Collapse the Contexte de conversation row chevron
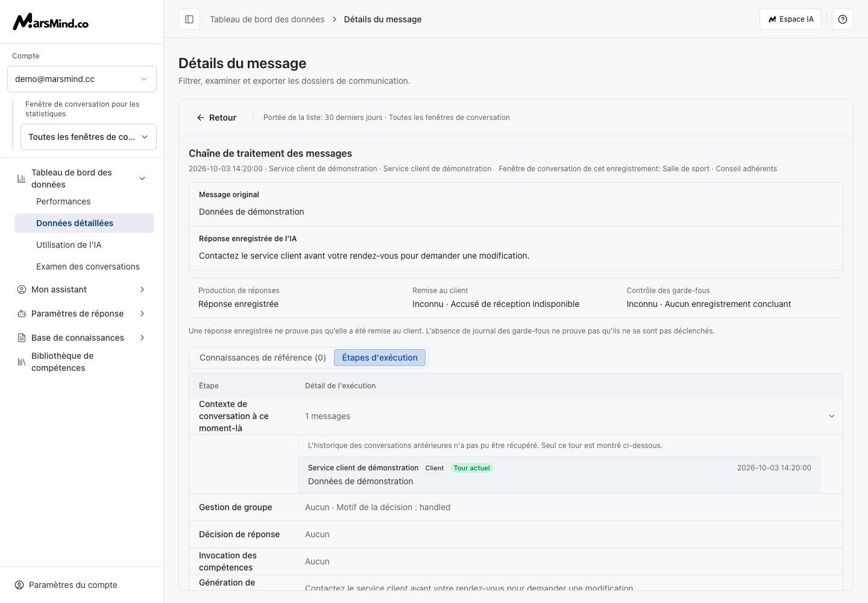The width and height of the screenshot is (868, 603). click(x=832, y=416)
